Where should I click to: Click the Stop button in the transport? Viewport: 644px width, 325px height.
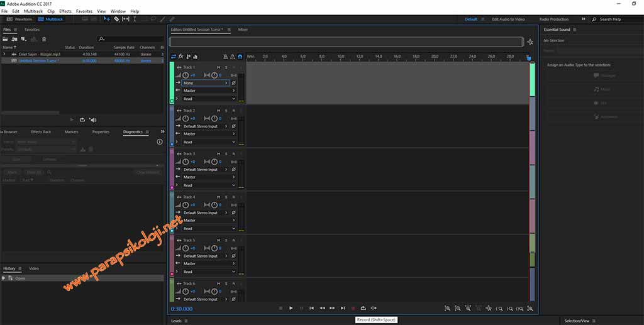pos(280,308)
